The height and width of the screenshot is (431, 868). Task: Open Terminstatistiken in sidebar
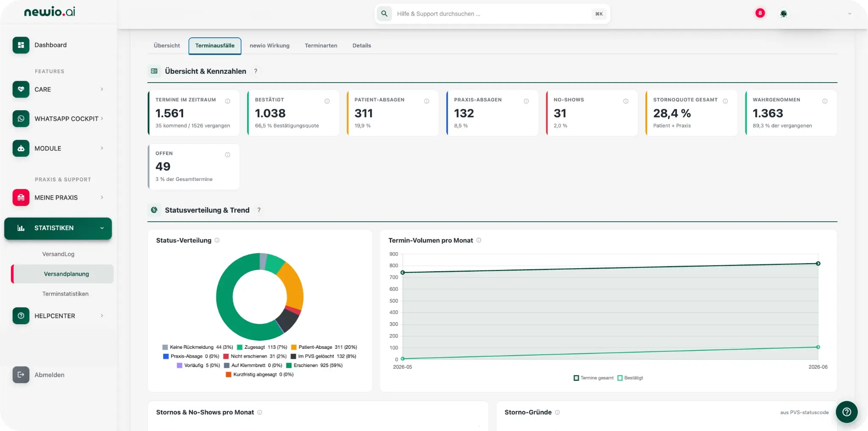[x=65, y=294]
